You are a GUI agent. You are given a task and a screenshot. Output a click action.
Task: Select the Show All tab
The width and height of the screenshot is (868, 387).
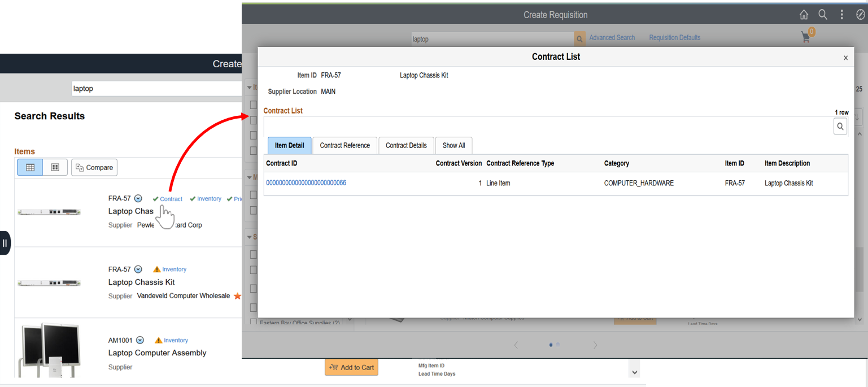[x=453, y=145]
